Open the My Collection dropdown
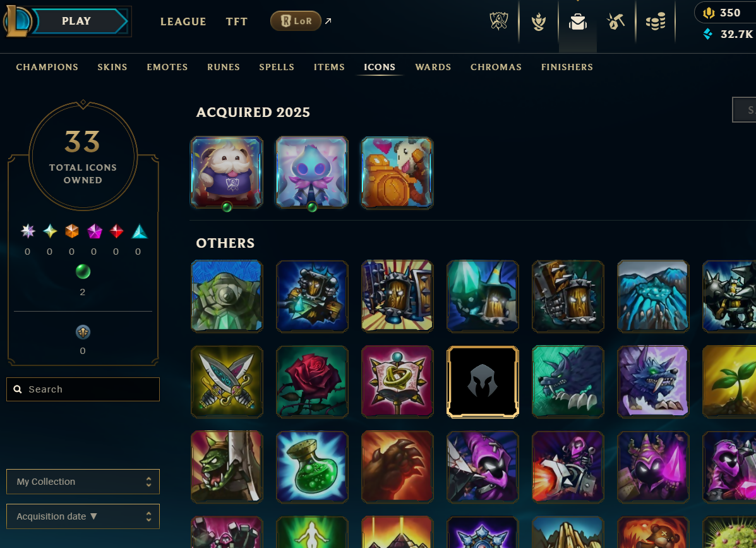This screenshot has width=756, height=548. [83, 482]
